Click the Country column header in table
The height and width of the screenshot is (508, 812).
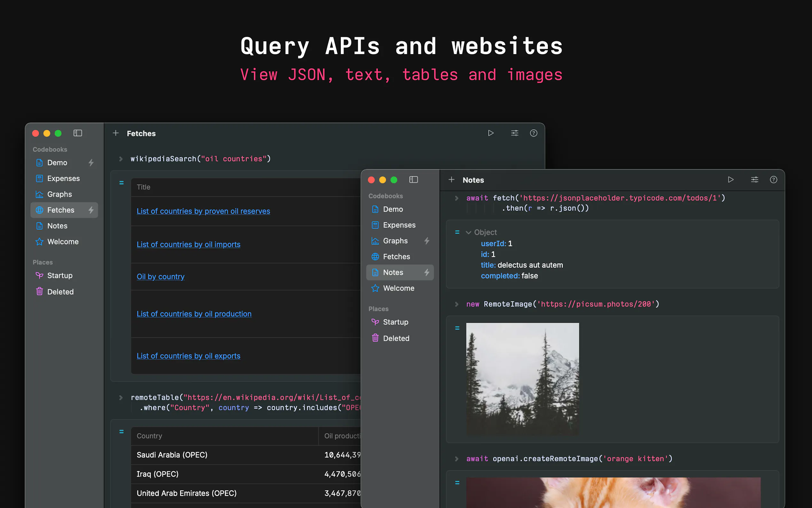pyautogui.click(x=149, y=436)
